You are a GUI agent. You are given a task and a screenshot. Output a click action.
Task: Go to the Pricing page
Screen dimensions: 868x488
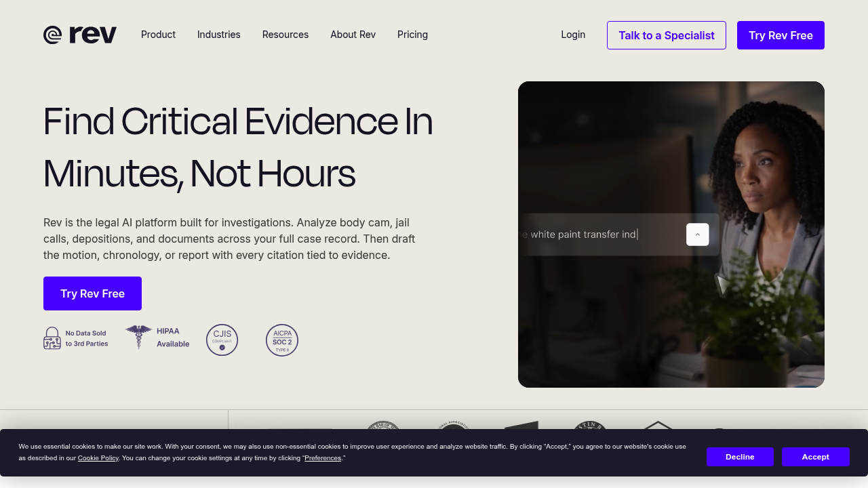pyautogui.click(x=412, y=35)
